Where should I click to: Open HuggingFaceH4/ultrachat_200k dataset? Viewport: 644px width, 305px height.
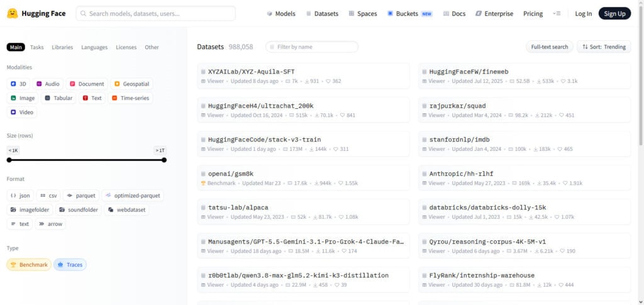(x=304, y=109)
